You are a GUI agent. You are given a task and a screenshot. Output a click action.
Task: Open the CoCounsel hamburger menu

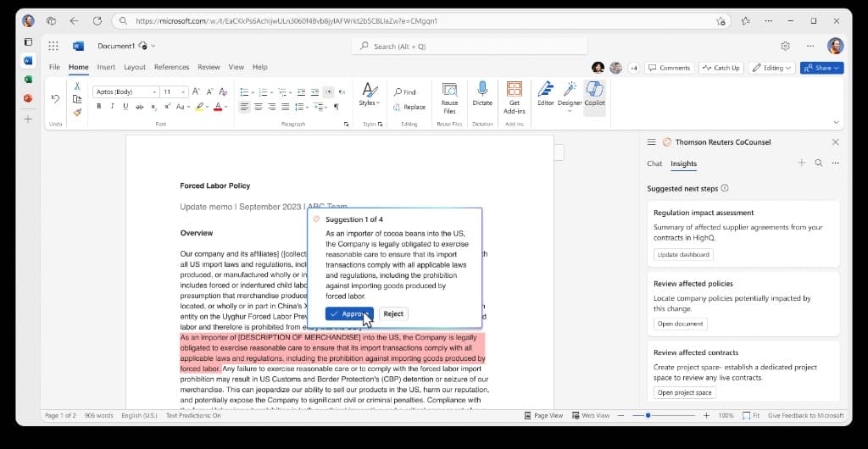pos(652,142)
